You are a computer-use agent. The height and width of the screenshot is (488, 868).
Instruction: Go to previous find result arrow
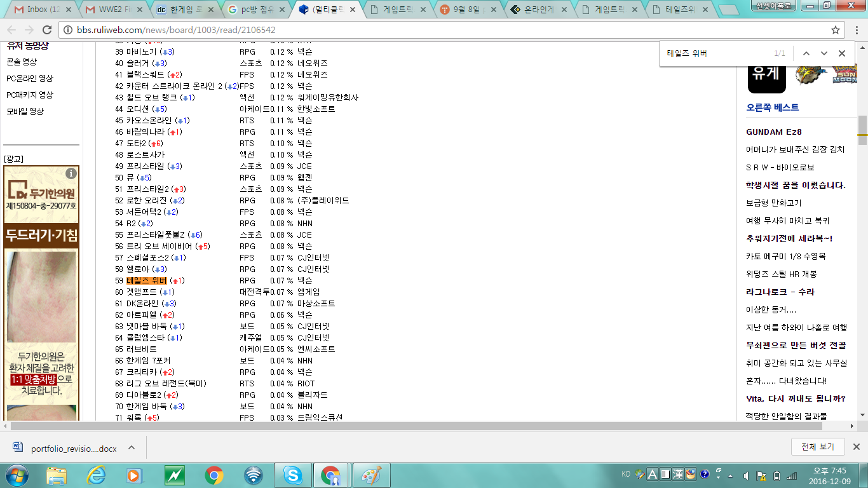tap(806, 53)
